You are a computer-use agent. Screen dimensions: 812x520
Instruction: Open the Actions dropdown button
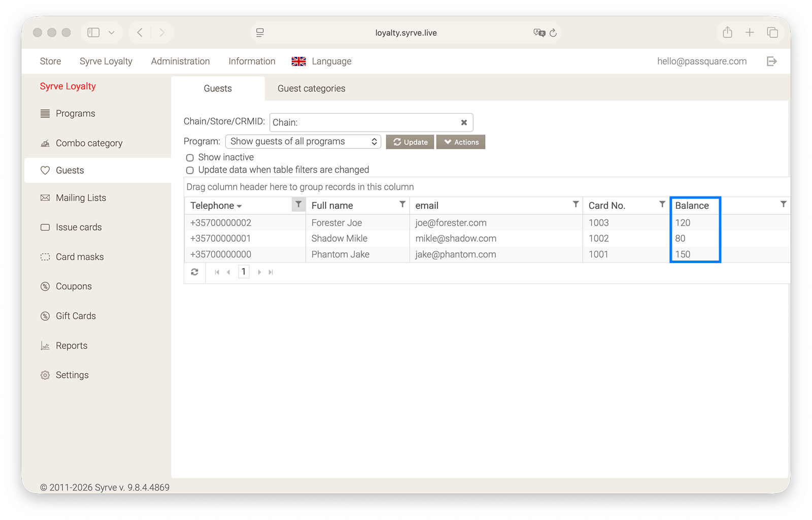[x=461, y=142]
